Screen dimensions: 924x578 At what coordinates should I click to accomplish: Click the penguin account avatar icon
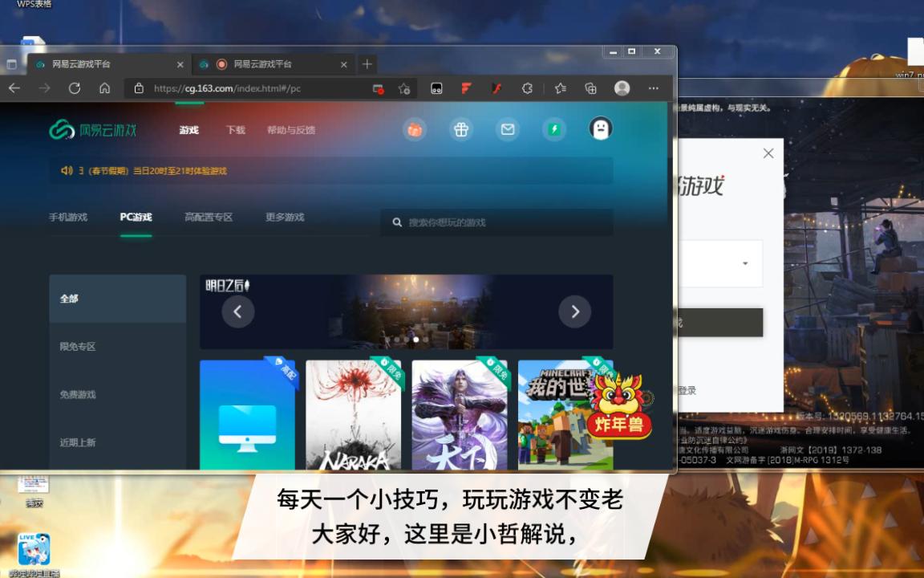tap(600, 128)
